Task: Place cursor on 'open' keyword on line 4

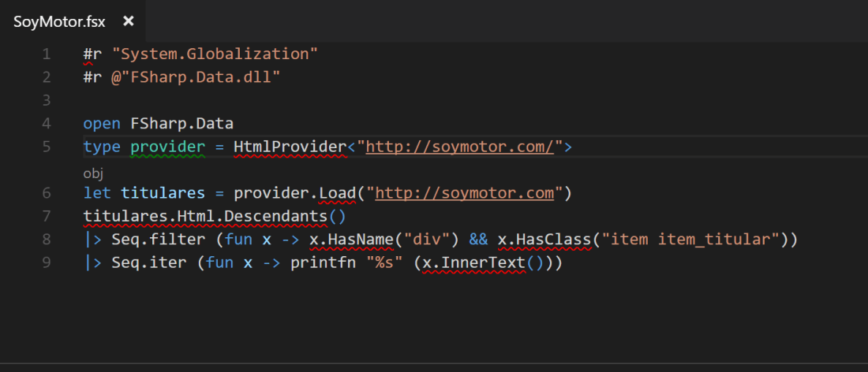Action: click(101, 123)
